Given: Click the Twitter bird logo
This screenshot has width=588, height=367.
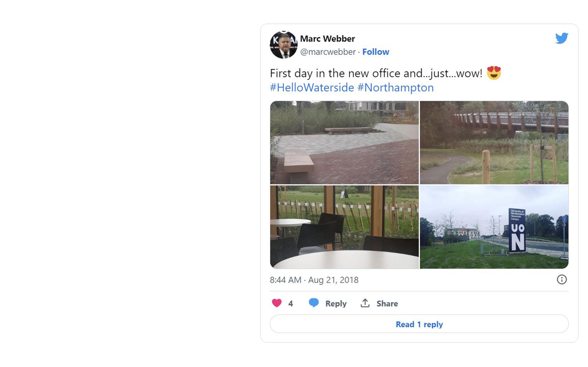Looking at the screenshot, I should pyautogui.click(x=562, y=38).
